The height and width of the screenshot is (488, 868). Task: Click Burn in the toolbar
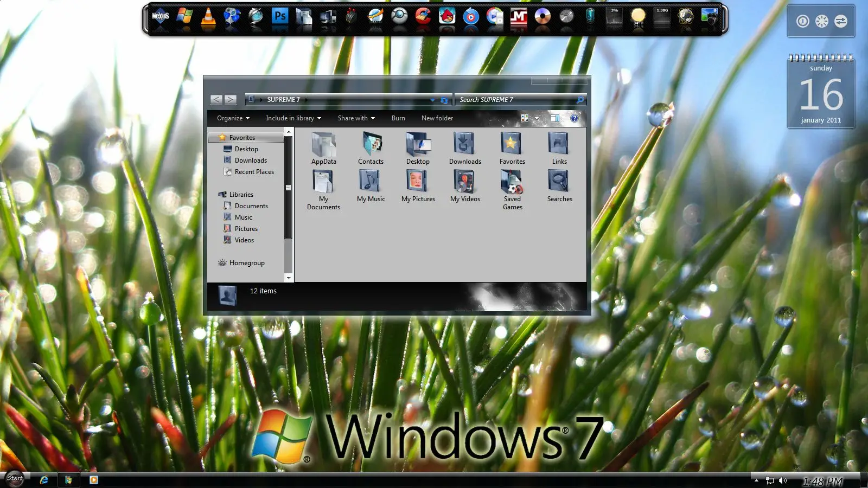coord(398,118)
